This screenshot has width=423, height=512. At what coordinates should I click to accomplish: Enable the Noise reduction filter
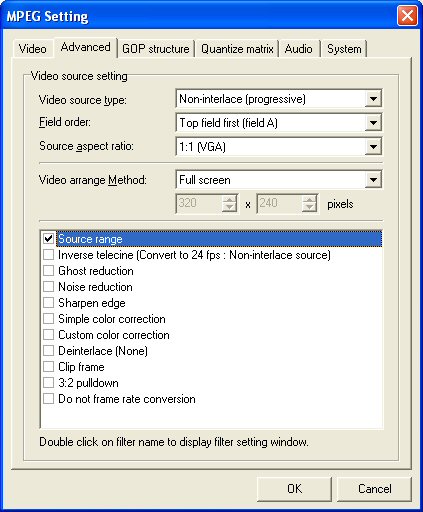49,287
